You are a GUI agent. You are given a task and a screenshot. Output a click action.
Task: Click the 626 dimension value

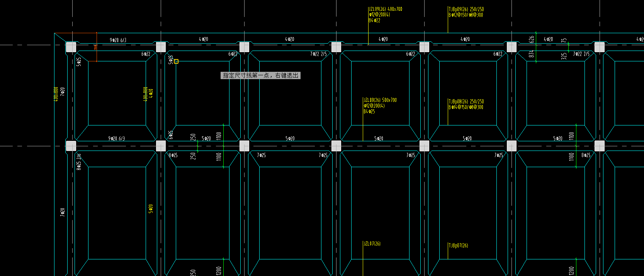pos(532,39)
